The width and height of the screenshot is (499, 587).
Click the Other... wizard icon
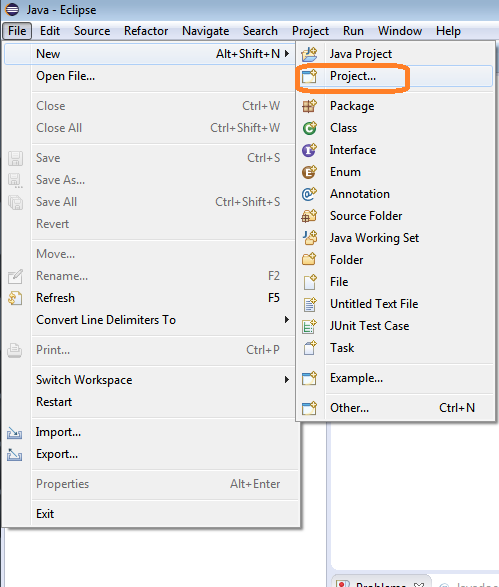point(309,408)
